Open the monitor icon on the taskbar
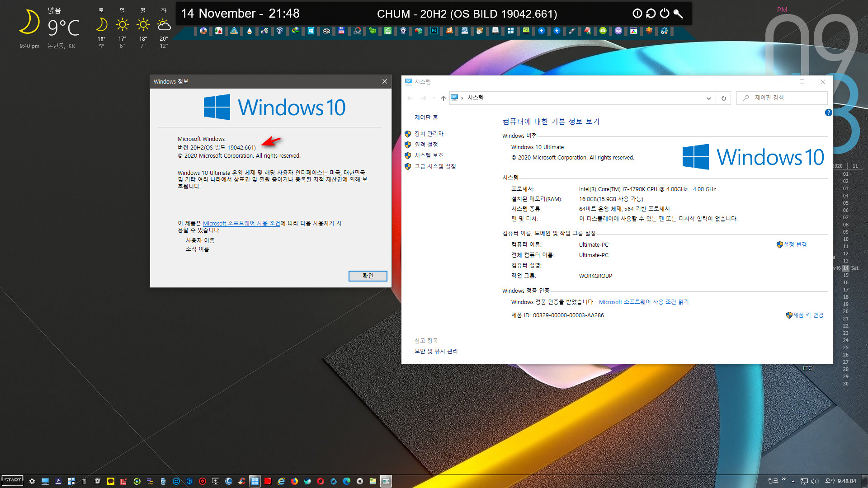This screenshot has height=488, width=868. click(45, 481)
